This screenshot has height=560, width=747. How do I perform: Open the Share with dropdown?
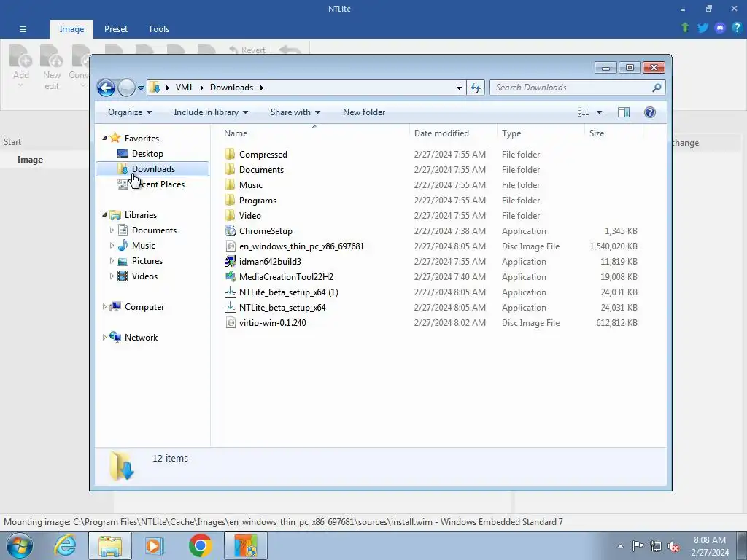(295, 112)
